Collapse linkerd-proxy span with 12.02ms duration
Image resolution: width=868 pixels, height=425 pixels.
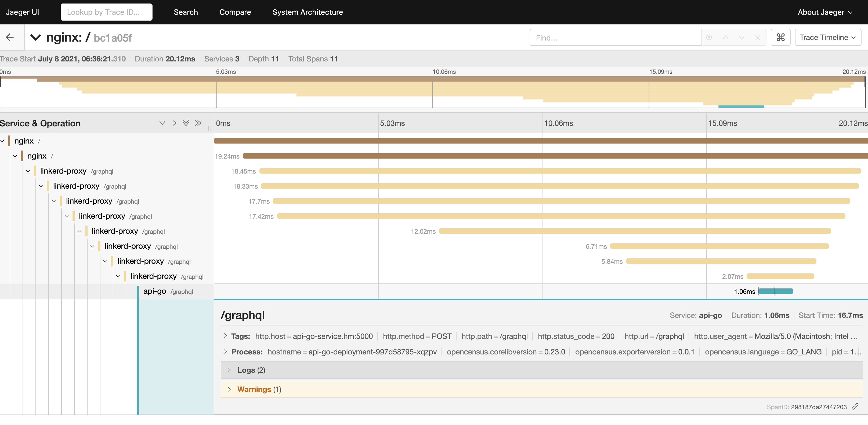click(x=79, y=231)
